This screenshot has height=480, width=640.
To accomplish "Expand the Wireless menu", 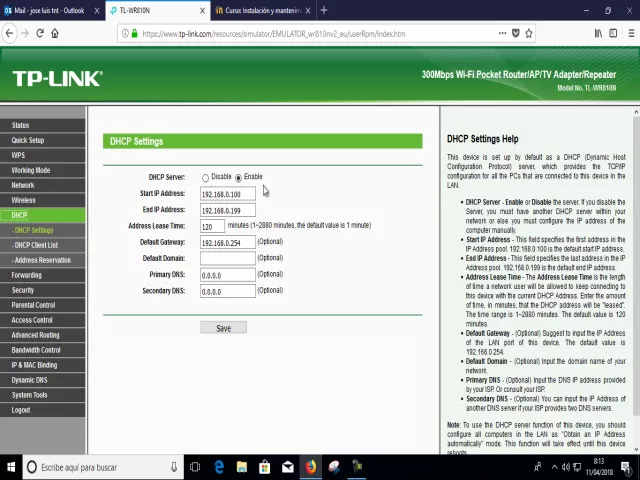I will click(43, 200).
